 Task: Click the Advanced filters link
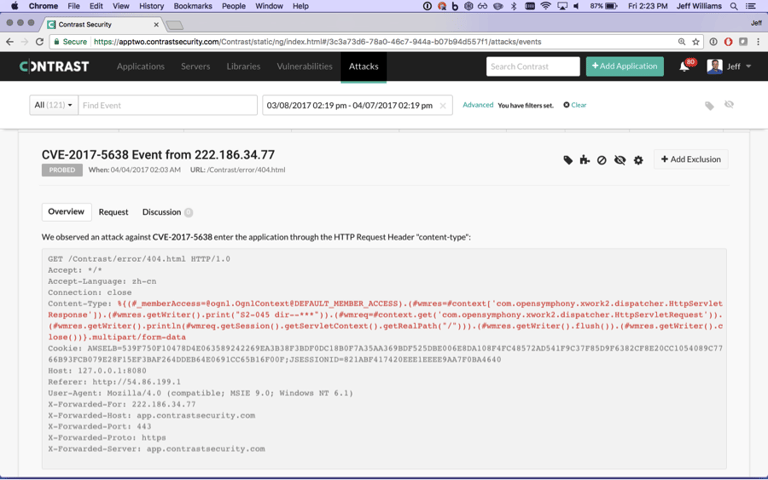click(x=478, y=105)
